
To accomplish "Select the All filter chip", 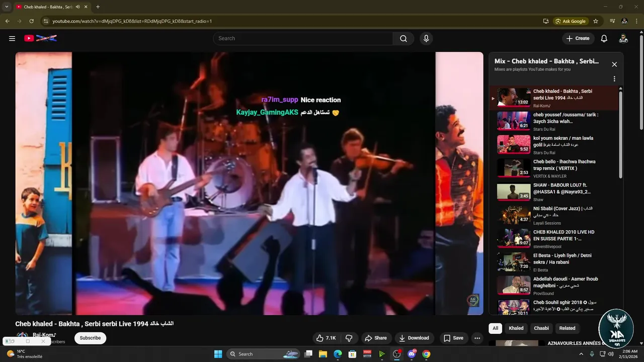I will pyautogui.click(x=495, y=328).
